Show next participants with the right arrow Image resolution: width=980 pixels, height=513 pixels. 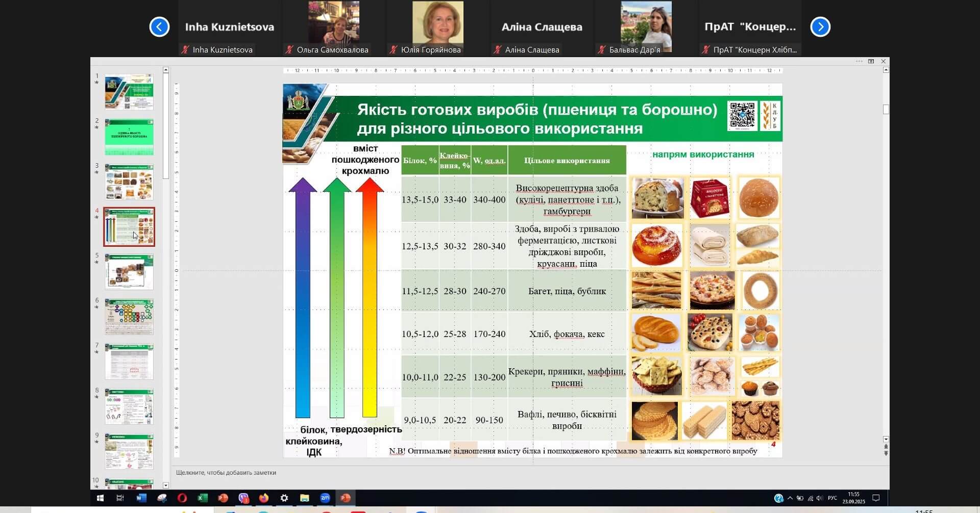pos(820,27)
